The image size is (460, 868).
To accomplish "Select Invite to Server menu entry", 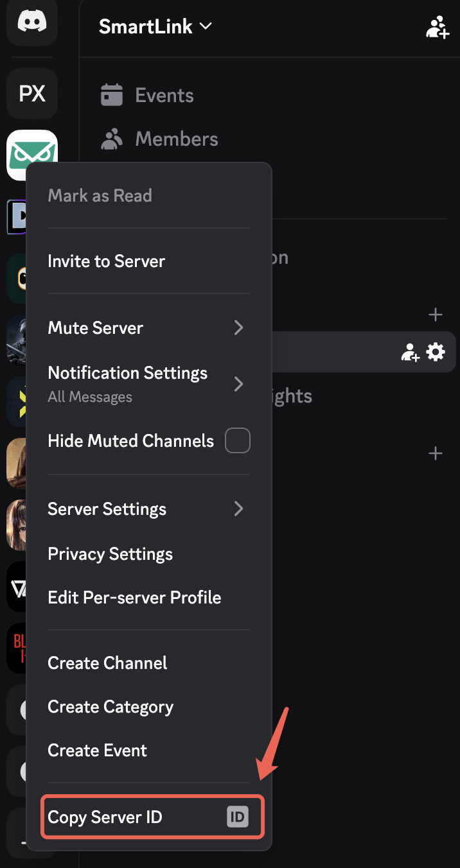I will click(x=106, y=261).
